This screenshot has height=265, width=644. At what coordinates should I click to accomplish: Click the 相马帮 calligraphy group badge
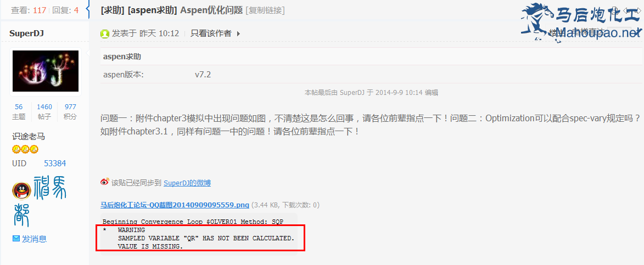(40, 201)
